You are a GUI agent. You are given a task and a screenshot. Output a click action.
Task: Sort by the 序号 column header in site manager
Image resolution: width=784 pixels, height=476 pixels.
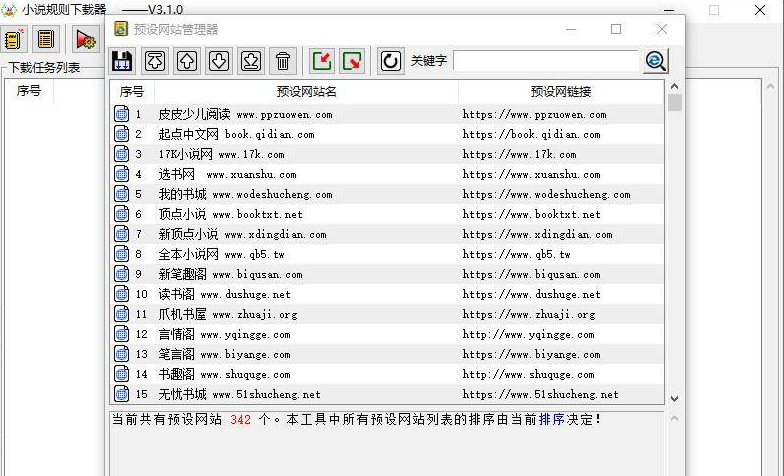coord(132,92)
